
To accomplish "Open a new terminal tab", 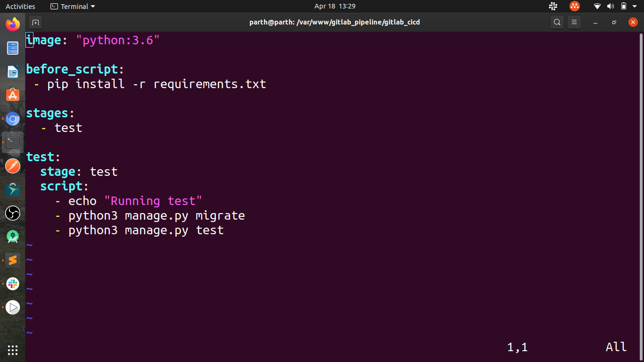I will 35,22.
